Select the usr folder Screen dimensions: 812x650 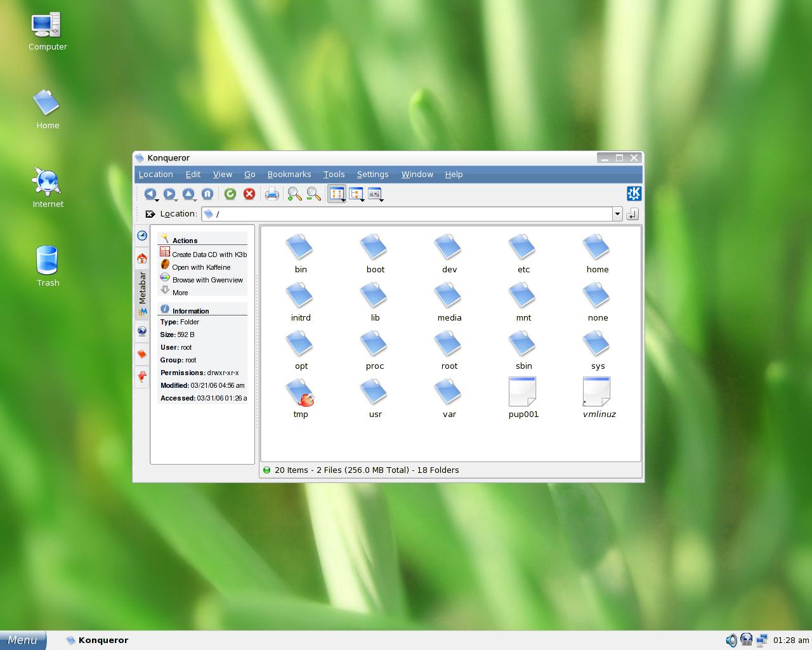[x=375, y=398]
